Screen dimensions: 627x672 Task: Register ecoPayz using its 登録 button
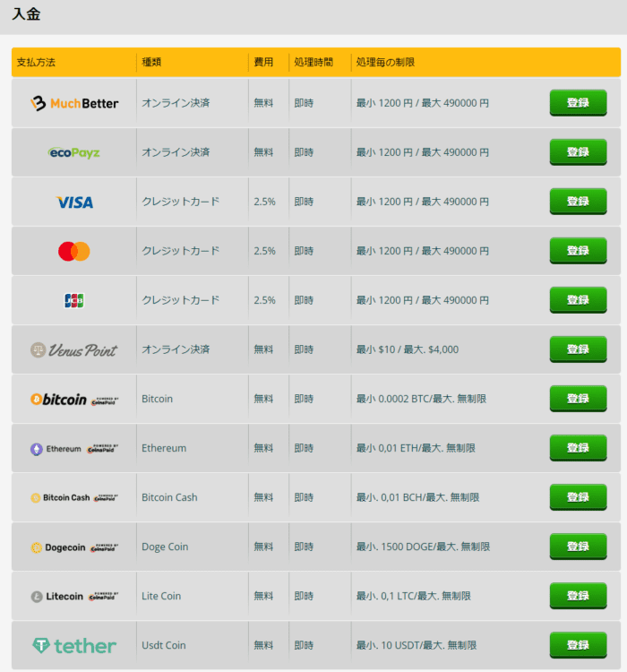578,152
